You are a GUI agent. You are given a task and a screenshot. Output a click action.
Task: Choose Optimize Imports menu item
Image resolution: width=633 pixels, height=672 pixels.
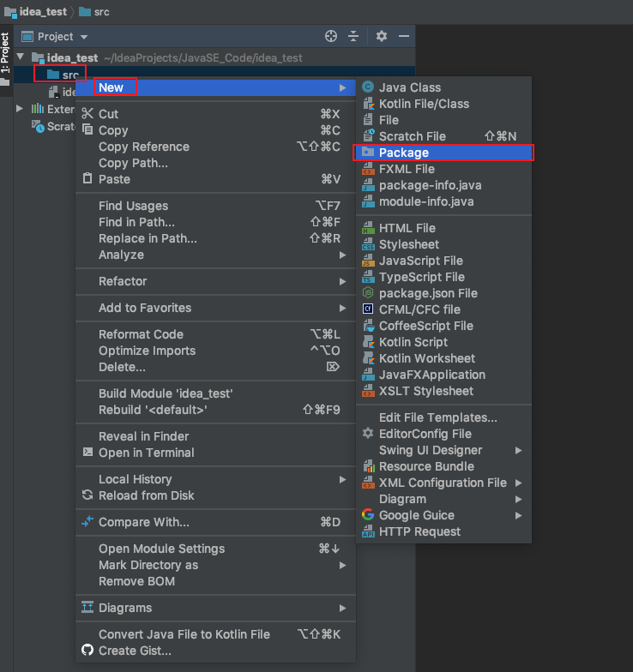click(215, 351)
